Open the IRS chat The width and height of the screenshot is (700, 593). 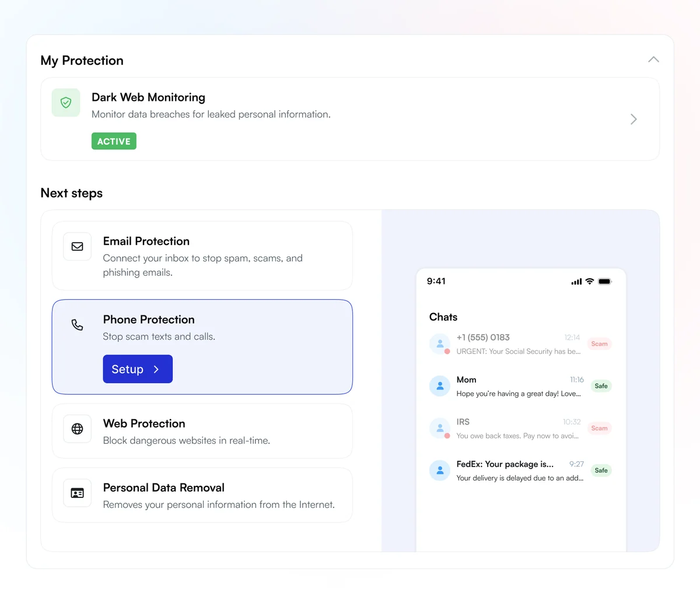520,429
